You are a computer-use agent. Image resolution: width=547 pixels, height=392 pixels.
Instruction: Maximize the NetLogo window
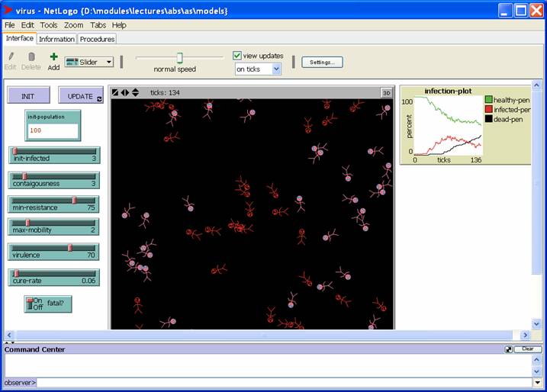click(x=521, y=10)
